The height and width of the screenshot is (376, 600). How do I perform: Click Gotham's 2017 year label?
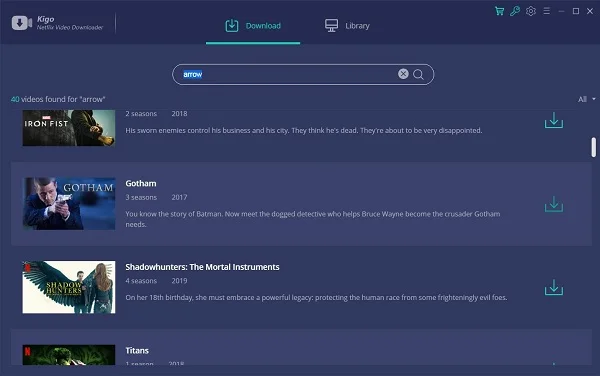(x=179, y=197)
